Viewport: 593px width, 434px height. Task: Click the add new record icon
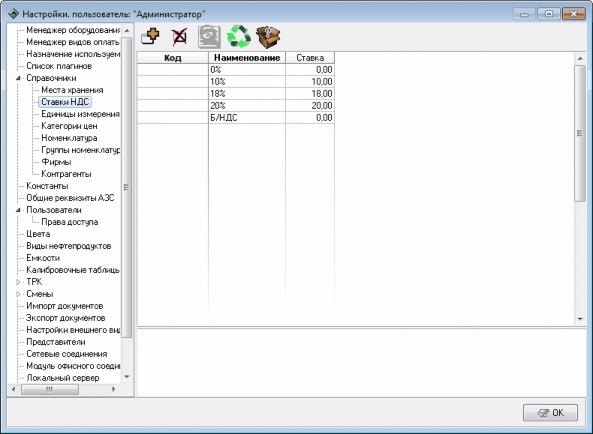(x=150, y=37)
